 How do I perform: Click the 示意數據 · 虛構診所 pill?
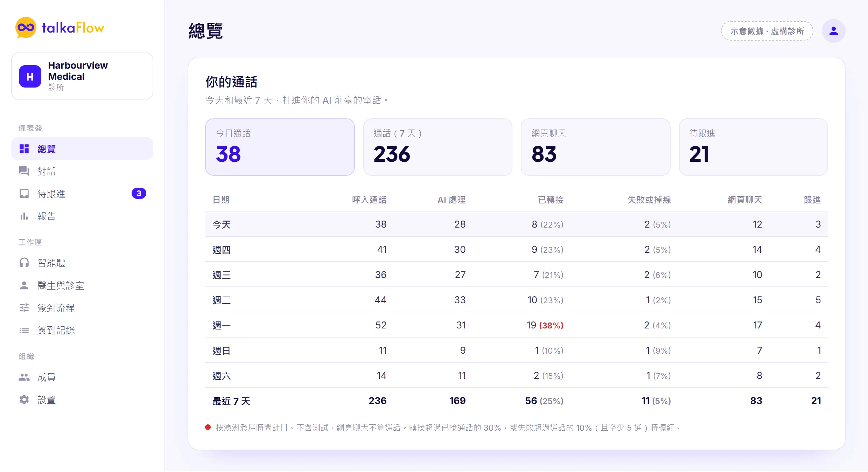767,31
